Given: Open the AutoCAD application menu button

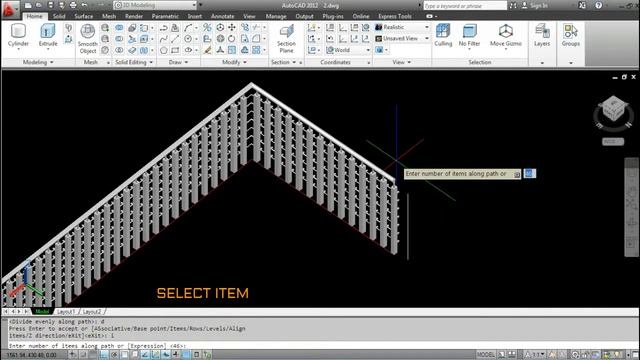Looking at the screenshot, I should pyautogui.click(x=10, y=9).
